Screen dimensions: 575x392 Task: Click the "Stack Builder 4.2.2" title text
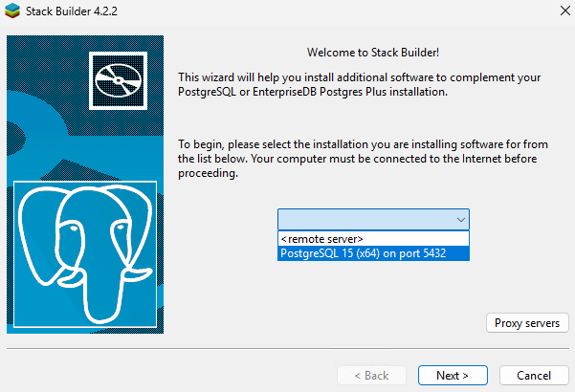(x=72, y=11)
